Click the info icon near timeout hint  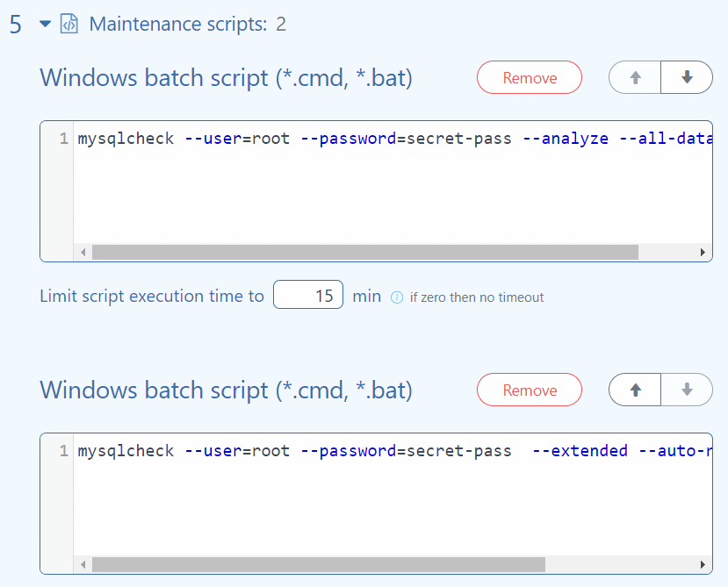click(x=396, y=297)
